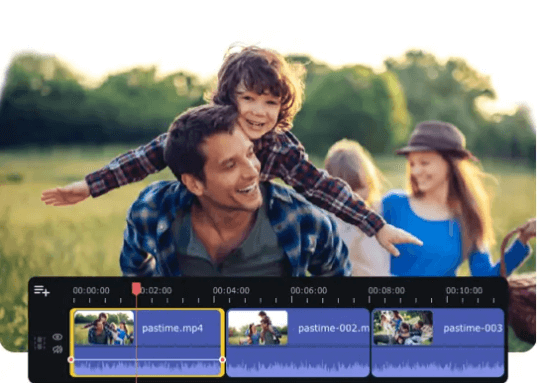Click the pastime-003 audio waveform
The height and width of the screenshot is (383, 539).
tap(438, 368)
